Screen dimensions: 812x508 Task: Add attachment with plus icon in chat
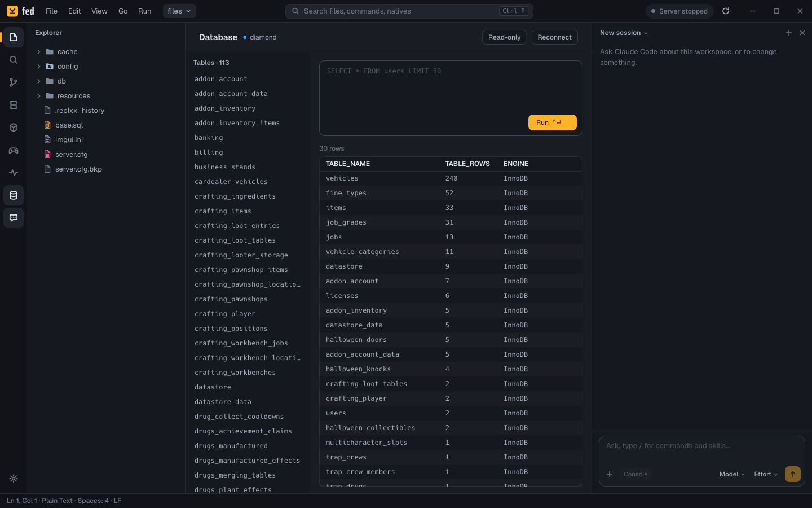610,474
